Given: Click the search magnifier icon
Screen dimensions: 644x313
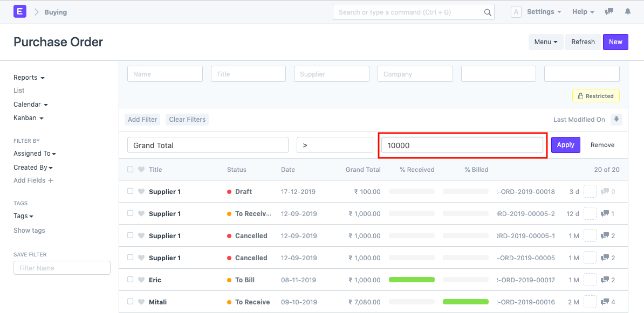Looking at the screenshot, I should tap(487, 11).
